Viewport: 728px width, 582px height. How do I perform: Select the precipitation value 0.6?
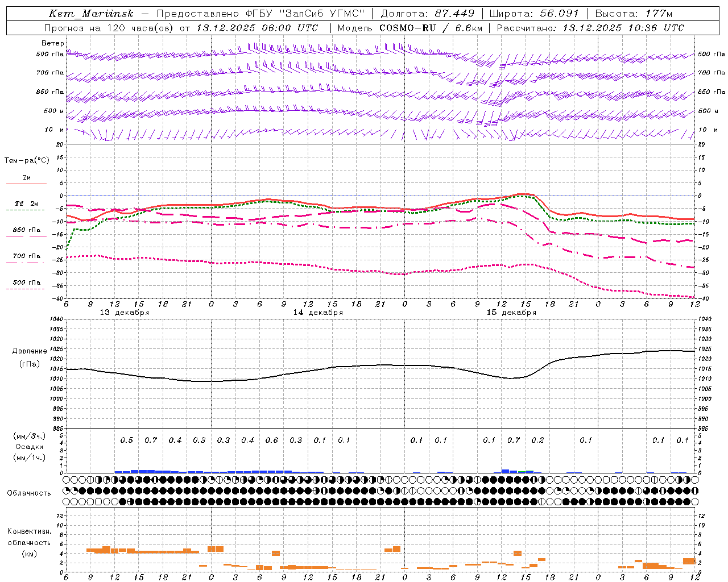coord(272,440)
